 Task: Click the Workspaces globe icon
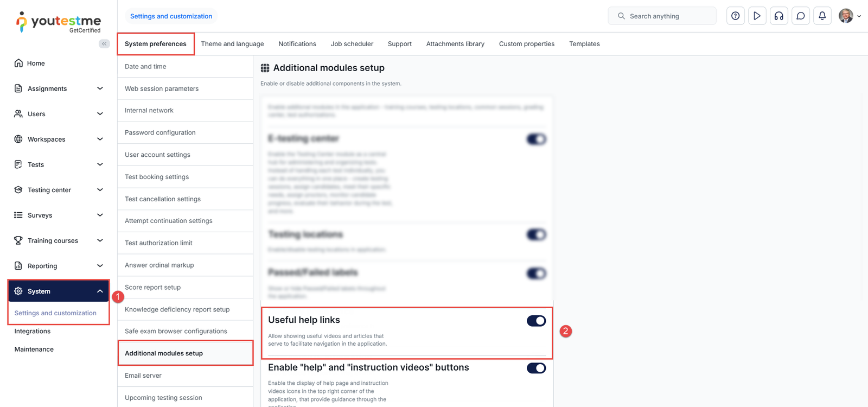pyautogui.click(x=18, y=139)
